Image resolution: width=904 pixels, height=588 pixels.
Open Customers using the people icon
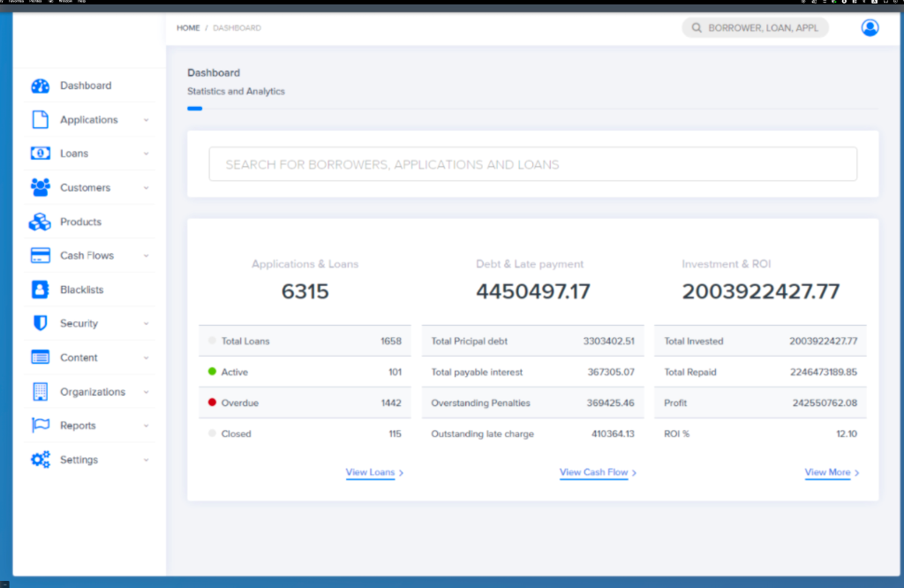point(40,187)
